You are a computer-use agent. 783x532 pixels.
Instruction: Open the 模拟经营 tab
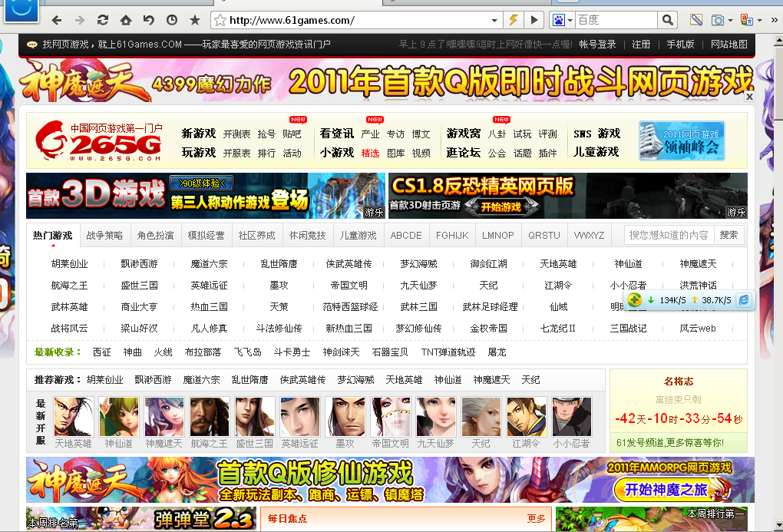206,235
